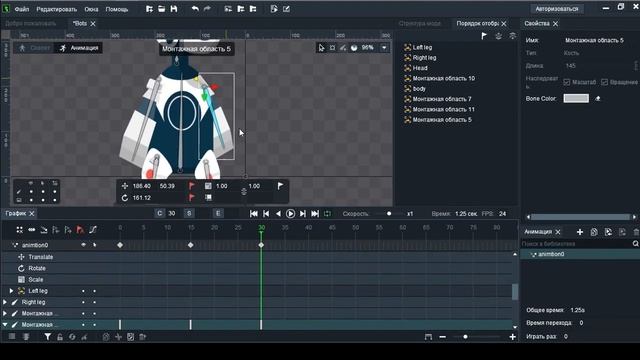This screenshot has height=360, width=640.
Task: Toggle the scale lock link icon
Action: (x=244, y=191)
